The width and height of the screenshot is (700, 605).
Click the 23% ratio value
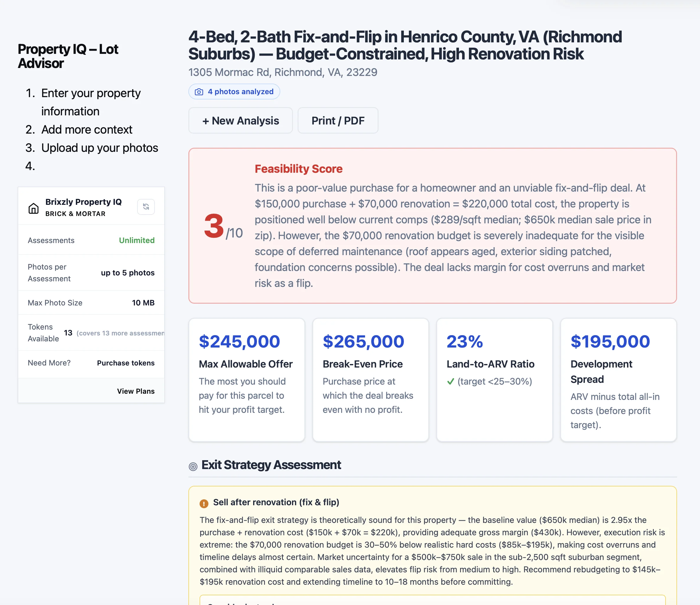coord(465,342)
